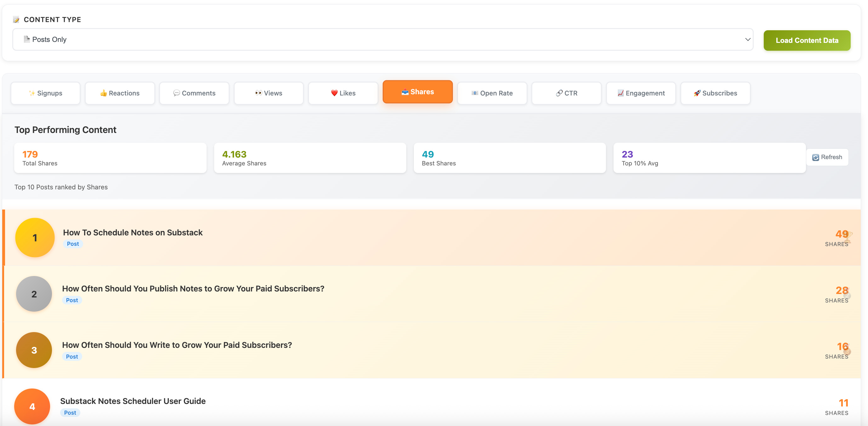The height and width of the screenshot is (426, 868).
Task: Click the dropdown chevron arrow
Action: coord(747,39)
